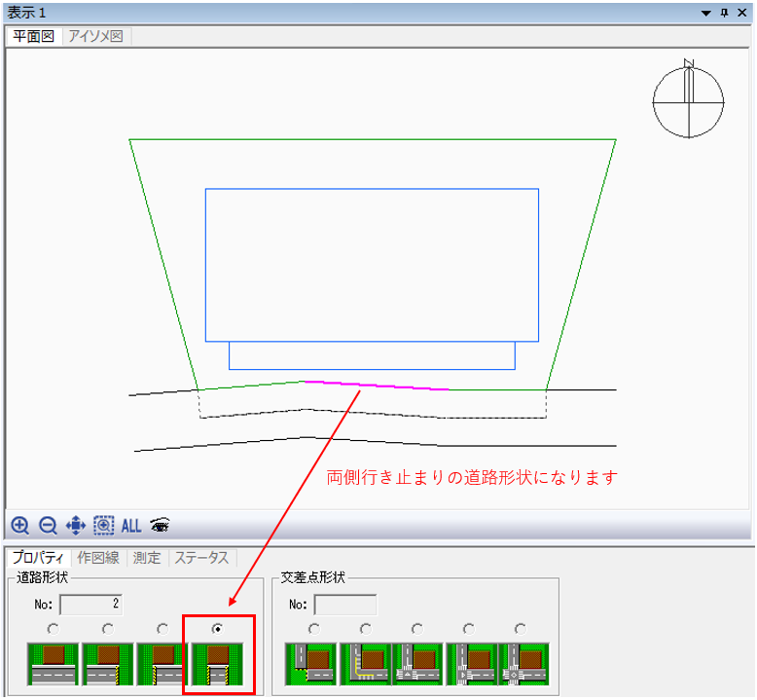Activate the pan move arrows tool
The height and width of the screenshot is (700, 757).
(x=75, y=525)
